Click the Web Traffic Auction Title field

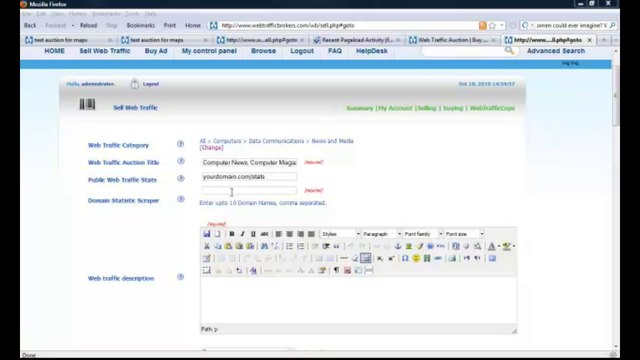click(x=249, y=162)
